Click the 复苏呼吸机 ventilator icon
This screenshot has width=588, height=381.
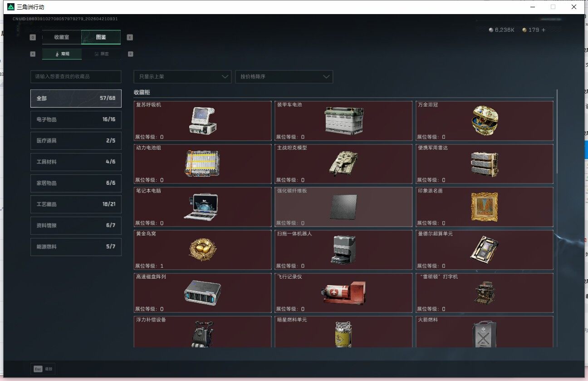click(202, 120)
